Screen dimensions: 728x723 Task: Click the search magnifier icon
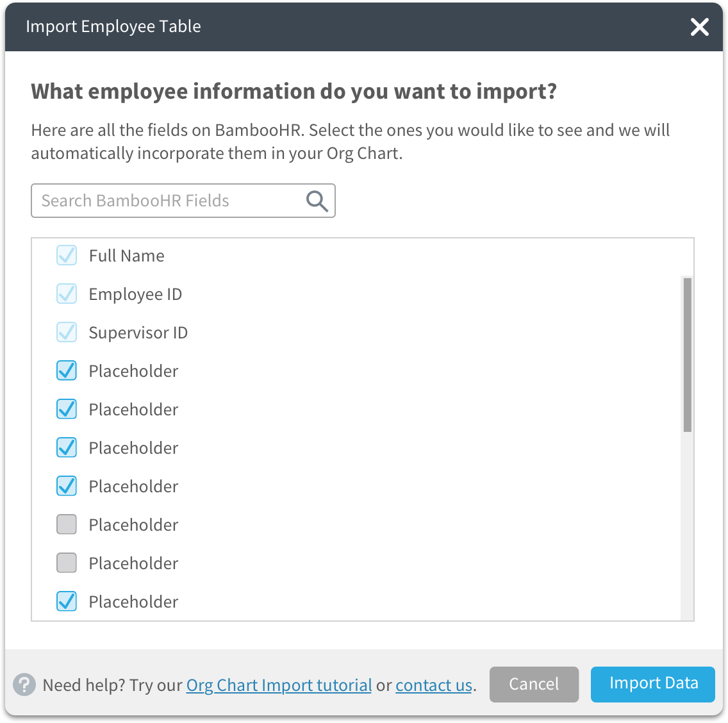coord(317,201)
